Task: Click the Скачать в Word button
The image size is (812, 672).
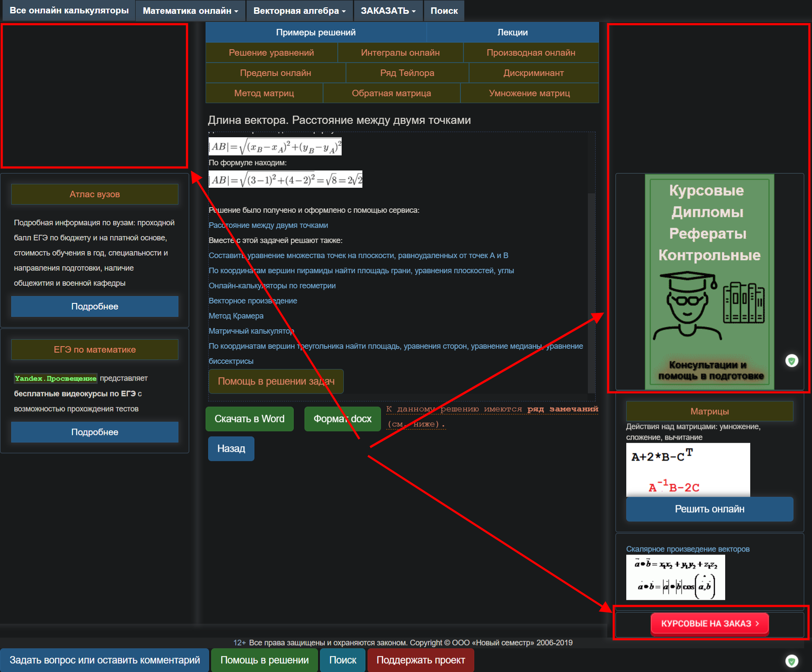Action: pyautogui.click(x=250, y=419)
